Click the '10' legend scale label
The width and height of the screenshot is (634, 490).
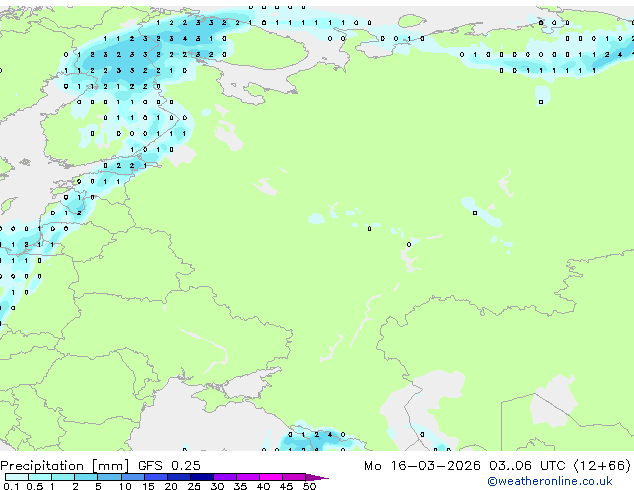click(125, 486)
